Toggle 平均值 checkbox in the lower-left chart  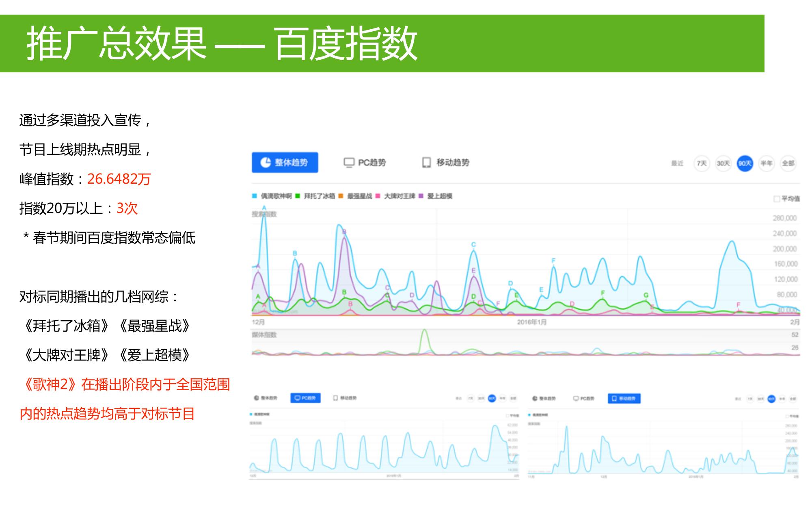pos(508,416)
